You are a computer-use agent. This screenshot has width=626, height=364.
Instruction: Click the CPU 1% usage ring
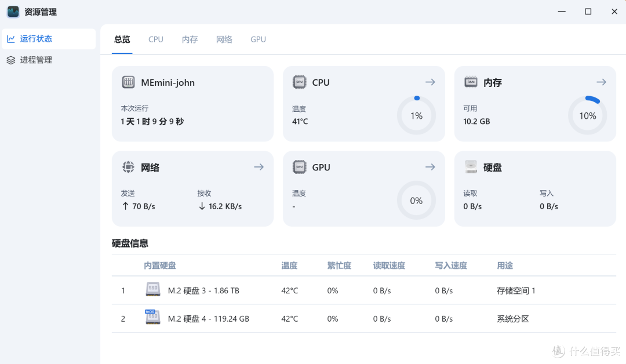click(416, 116)
